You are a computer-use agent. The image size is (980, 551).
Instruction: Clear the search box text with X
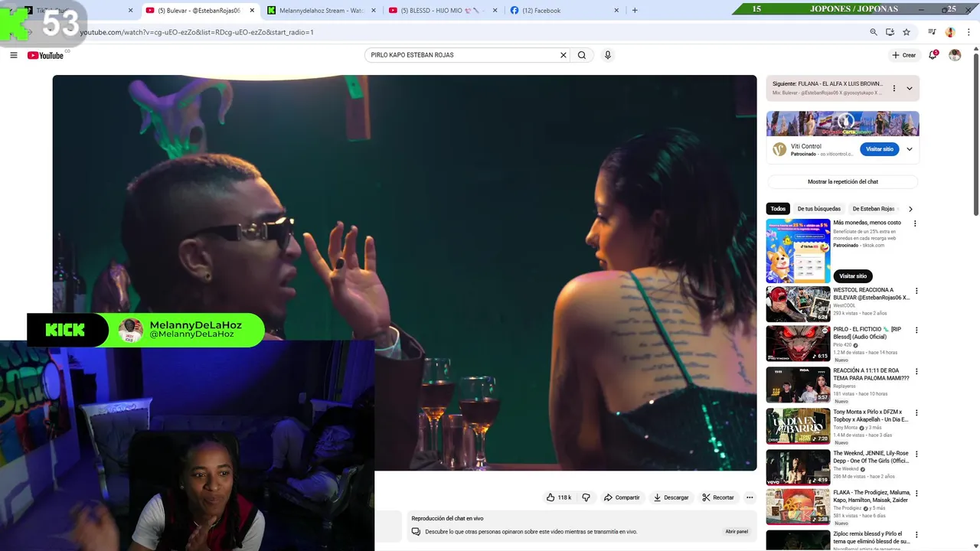click(563, 55)
